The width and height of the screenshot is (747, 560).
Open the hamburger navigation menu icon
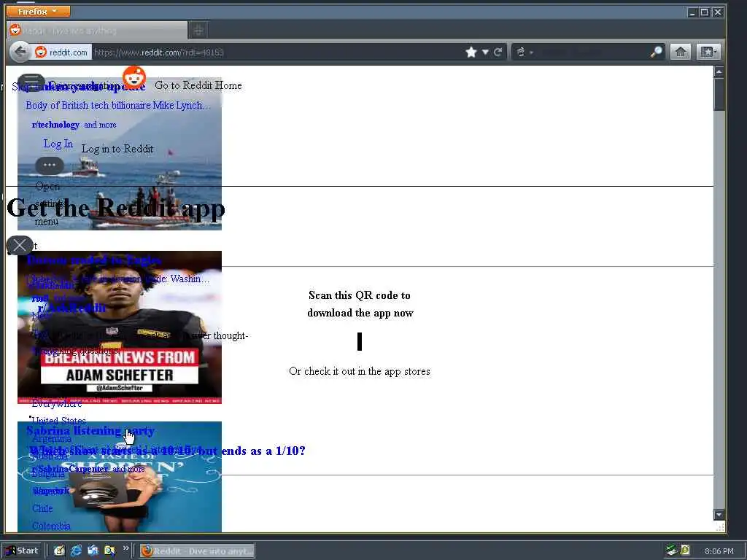tap(31, 82)
